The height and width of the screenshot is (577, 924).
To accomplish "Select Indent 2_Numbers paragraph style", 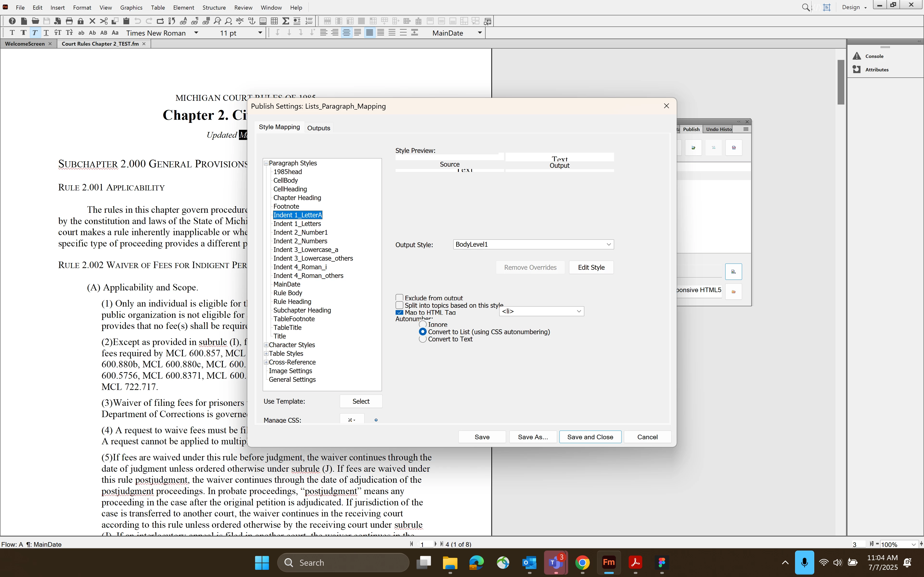I will [x=300, y=241].
